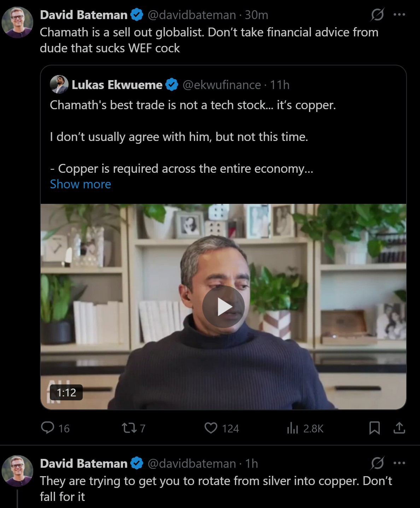Play the quoted tweet video
Viewport: 420px width, 508px height.
223,307
